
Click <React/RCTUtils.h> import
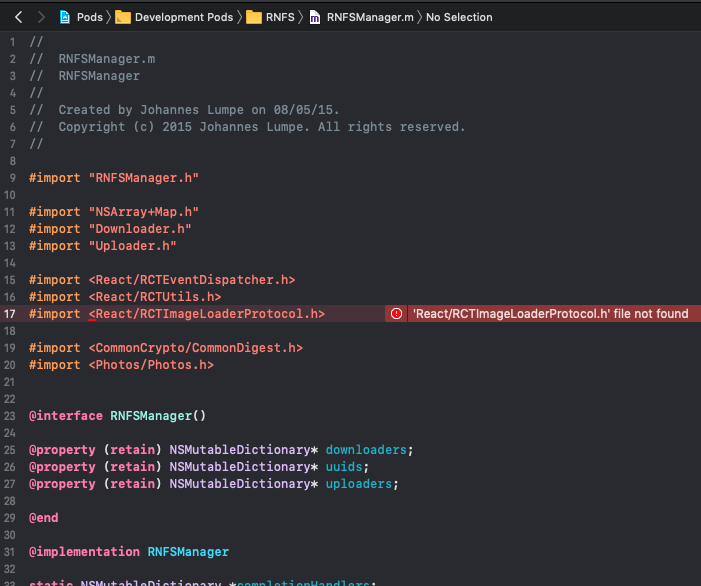pyautogui.click(x=155, y=297)
